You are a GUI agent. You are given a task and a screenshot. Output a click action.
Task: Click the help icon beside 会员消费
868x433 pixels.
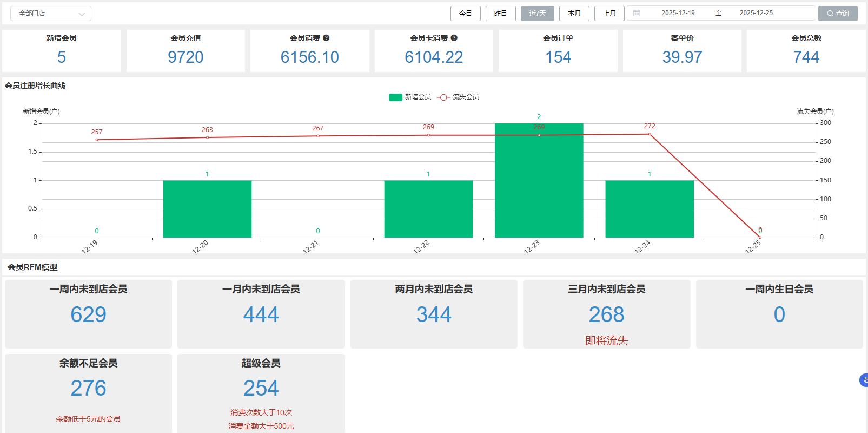(x=326, y=38)
